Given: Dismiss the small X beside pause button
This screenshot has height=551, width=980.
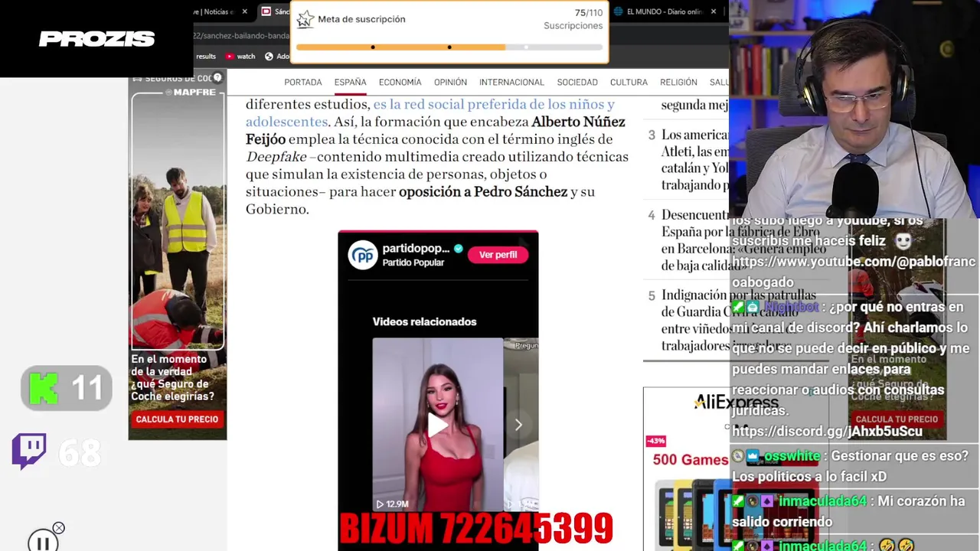Looking at the screenshot, I should point(59,528).
